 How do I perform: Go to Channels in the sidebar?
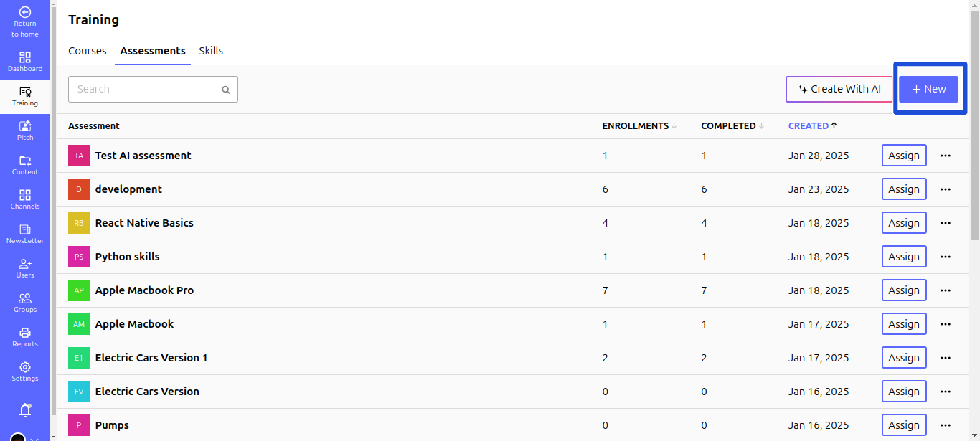[x=25, y=195]
